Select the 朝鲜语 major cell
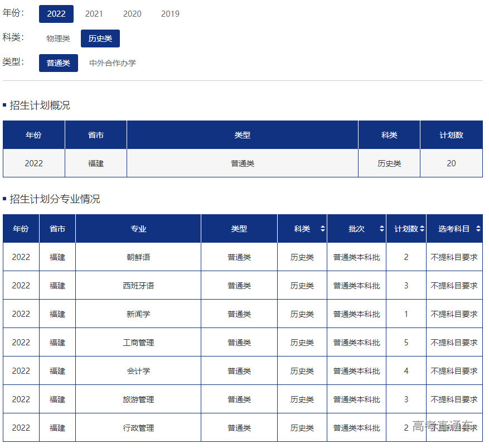The height and width of the screenshot is (448, 489). [137, 257]
